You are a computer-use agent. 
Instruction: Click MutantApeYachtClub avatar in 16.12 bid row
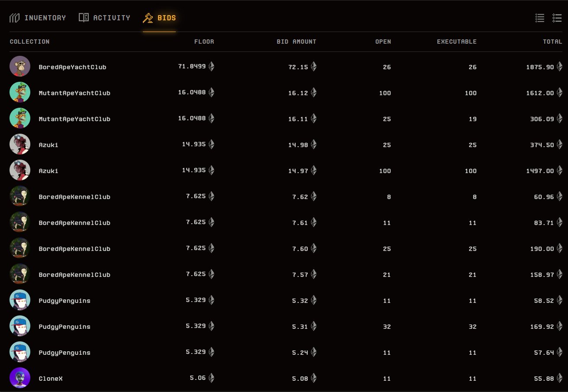(20, 93)
